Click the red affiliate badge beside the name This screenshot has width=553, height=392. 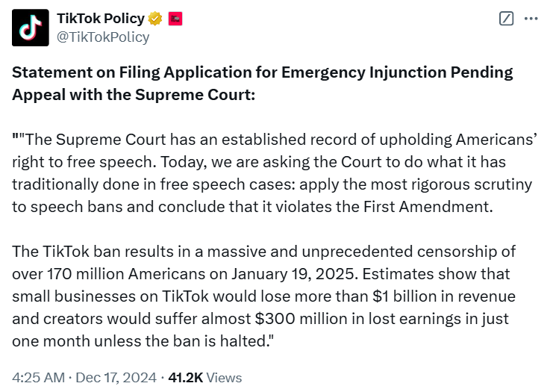175,19
